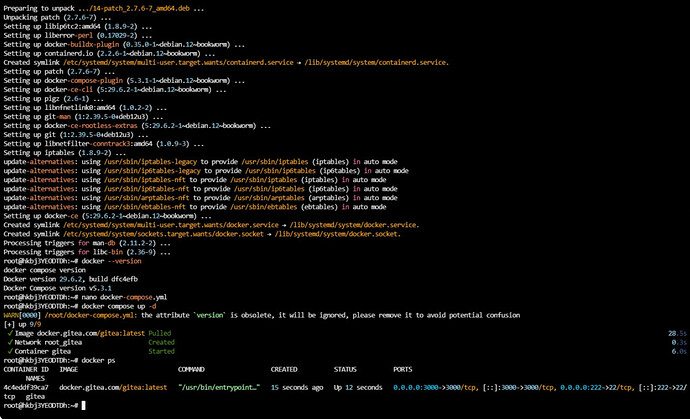
Task: Click the /lib/systemd/system/docker.socket path
Action: pos(338,234)
